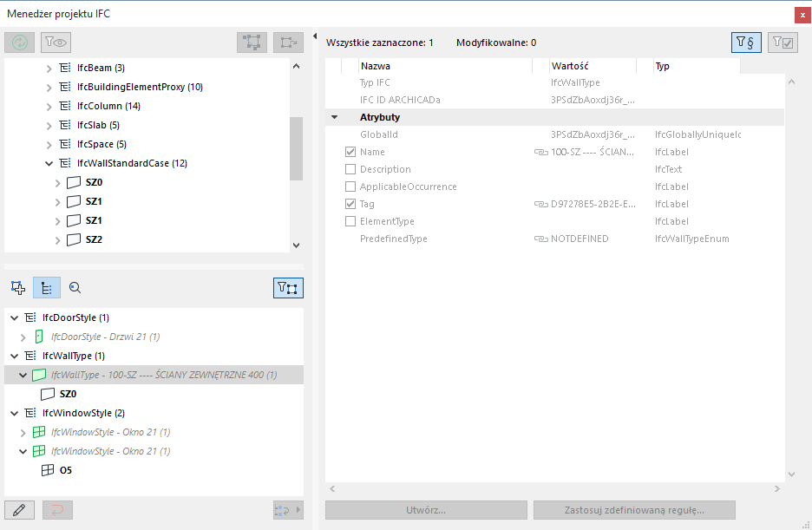Select the IfcSpace (5) tree row
812x530 pixels.
point(101,144)
